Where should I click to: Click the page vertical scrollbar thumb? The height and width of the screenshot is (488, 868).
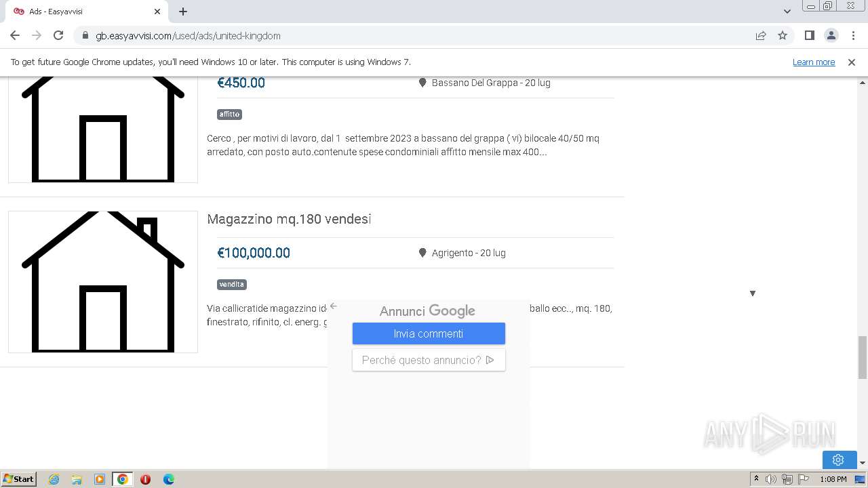(863, 357)
